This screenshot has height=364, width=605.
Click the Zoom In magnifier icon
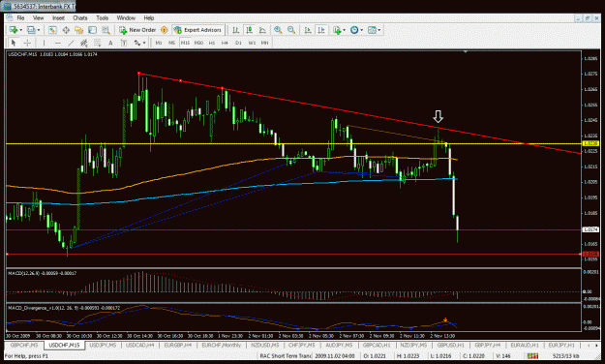278,30
